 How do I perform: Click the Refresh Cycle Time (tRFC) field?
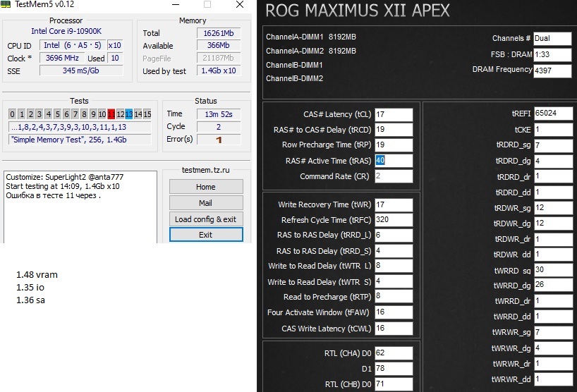point(394,220)
